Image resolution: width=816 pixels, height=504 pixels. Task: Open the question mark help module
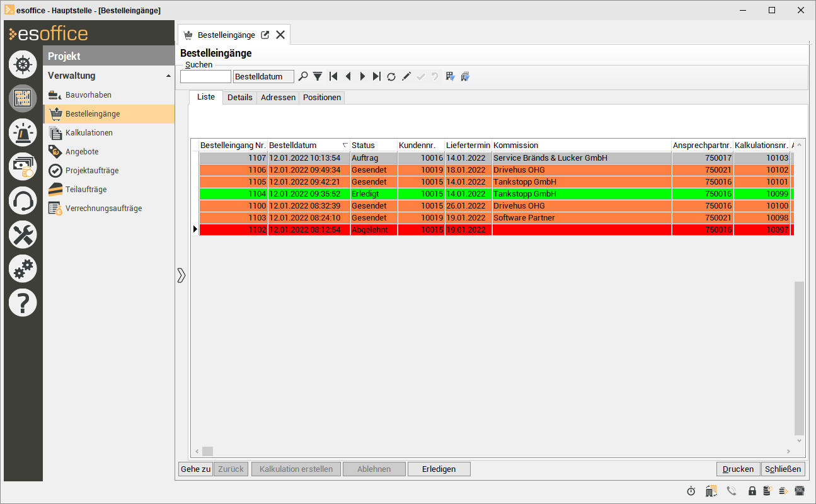pyautogui.click(x=23, y=302)
